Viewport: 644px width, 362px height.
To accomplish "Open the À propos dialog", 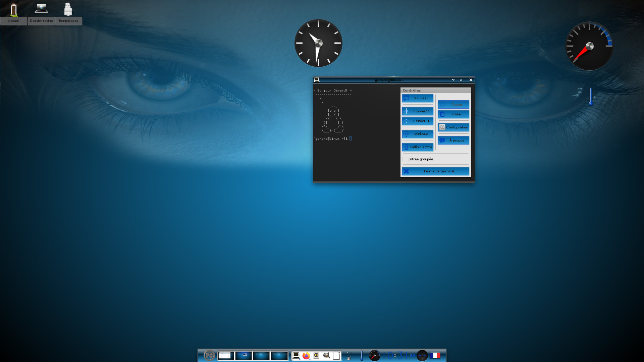I will point(453,140).
